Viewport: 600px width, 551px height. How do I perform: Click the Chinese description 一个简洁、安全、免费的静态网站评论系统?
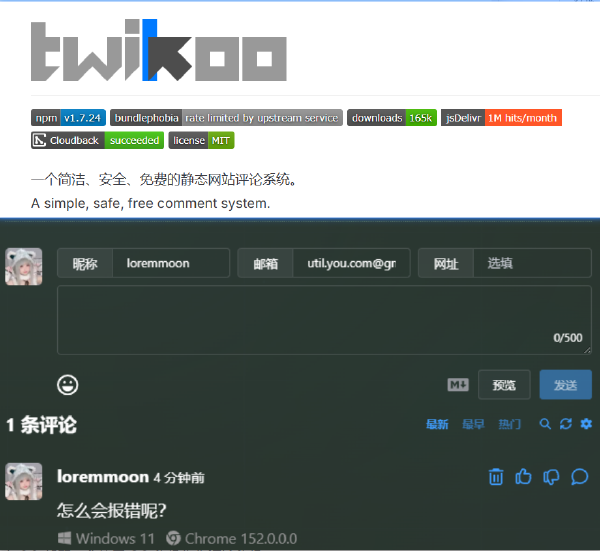[164, 179]
